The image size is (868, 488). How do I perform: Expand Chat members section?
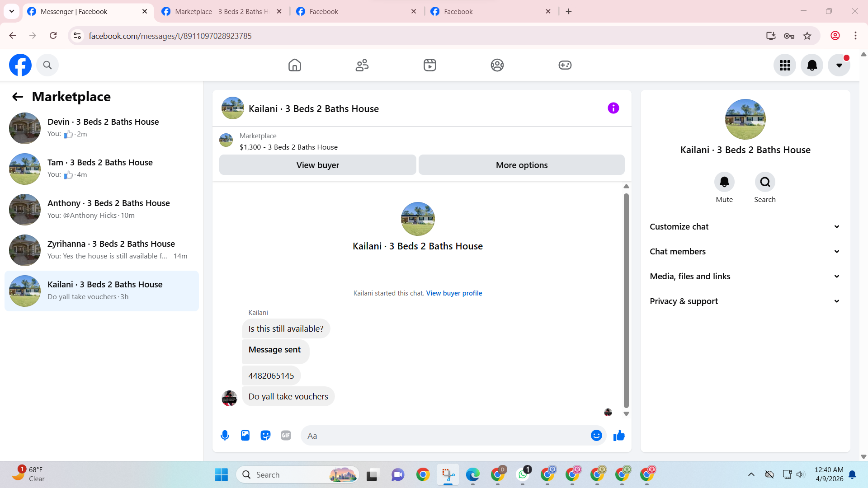(x=745, y=252)
